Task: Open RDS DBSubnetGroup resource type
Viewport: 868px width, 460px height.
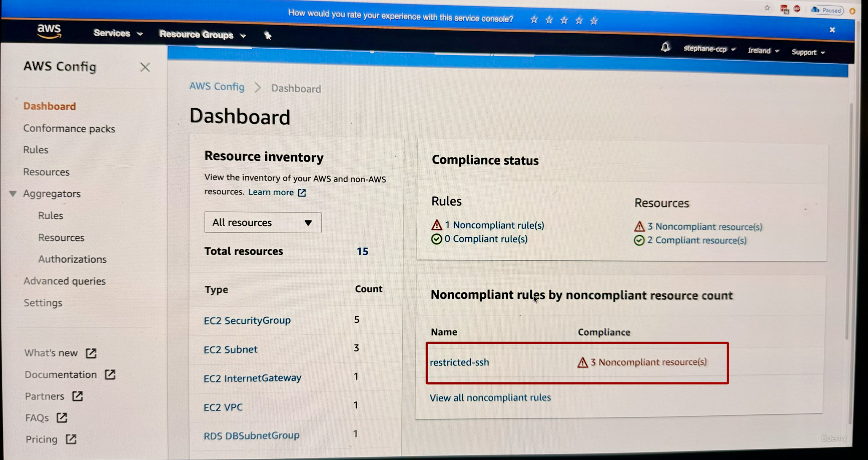Action: pyautogui.click(x=251, y=435)
